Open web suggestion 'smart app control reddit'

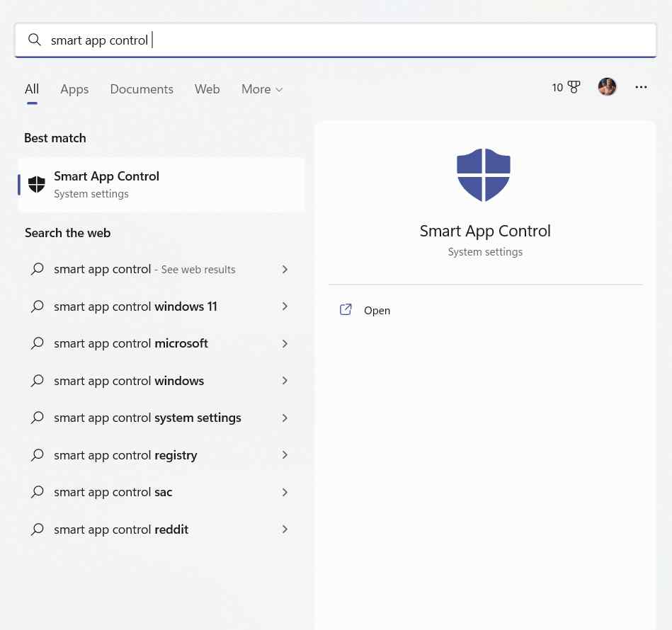pyautogui.click(x=161, y=529)
